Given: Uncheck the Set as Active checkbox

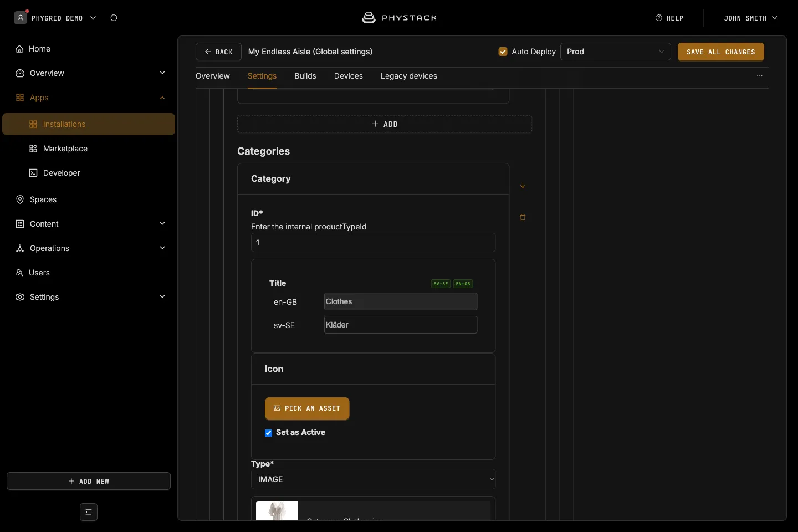Looking at the screenshot, I should [x=268, y=433].
